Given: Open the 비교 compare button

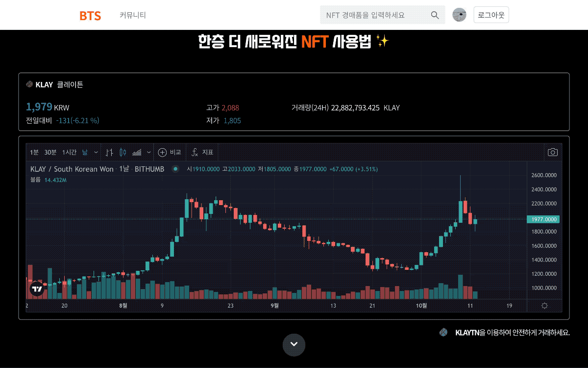Looking at the screenshot, I should [x=170, y=152].
